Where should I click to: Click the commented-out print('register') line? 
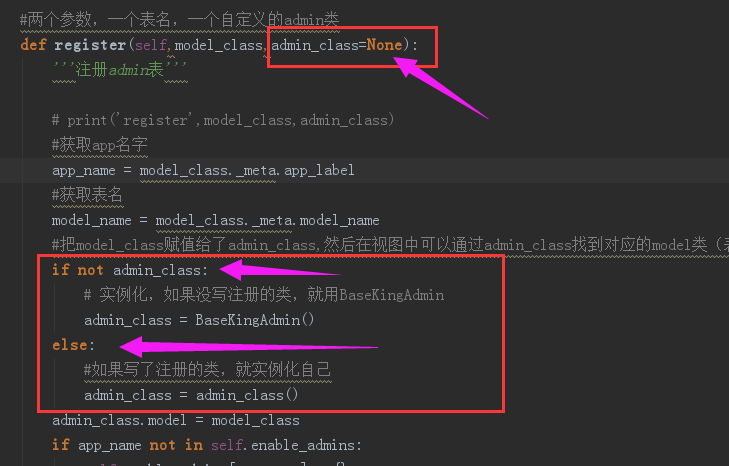223,120
